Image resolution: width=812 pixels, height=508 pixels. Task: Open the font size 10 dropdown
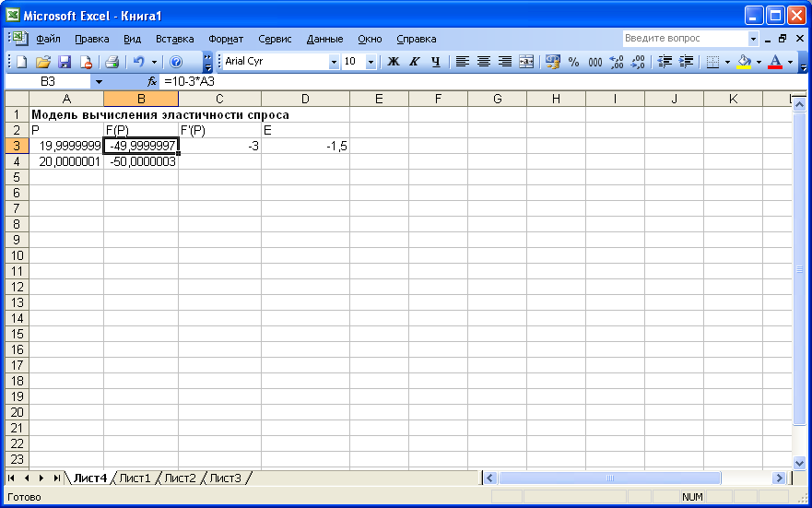pos(371,62)
